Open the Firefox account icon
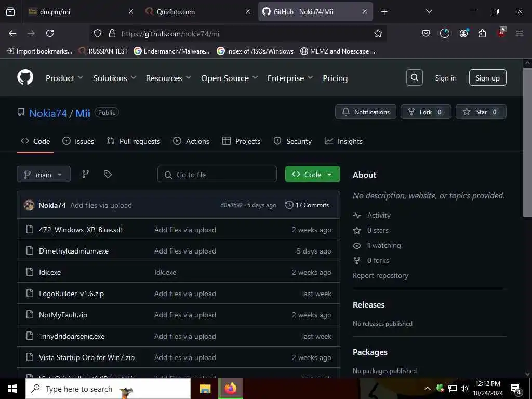The width and height of the screenshot is (532, 399). (x=463, y=33)
